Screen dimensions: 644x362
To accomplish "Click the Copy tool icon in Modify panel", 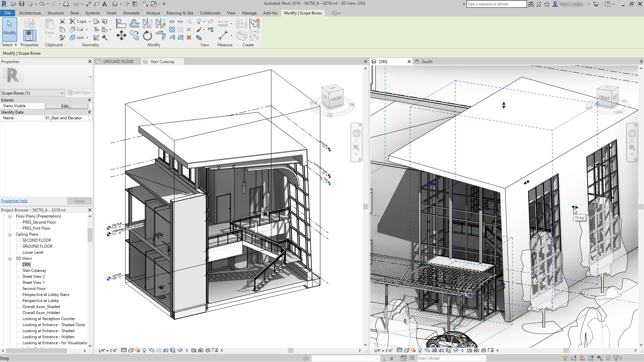I will pos(134,36).
